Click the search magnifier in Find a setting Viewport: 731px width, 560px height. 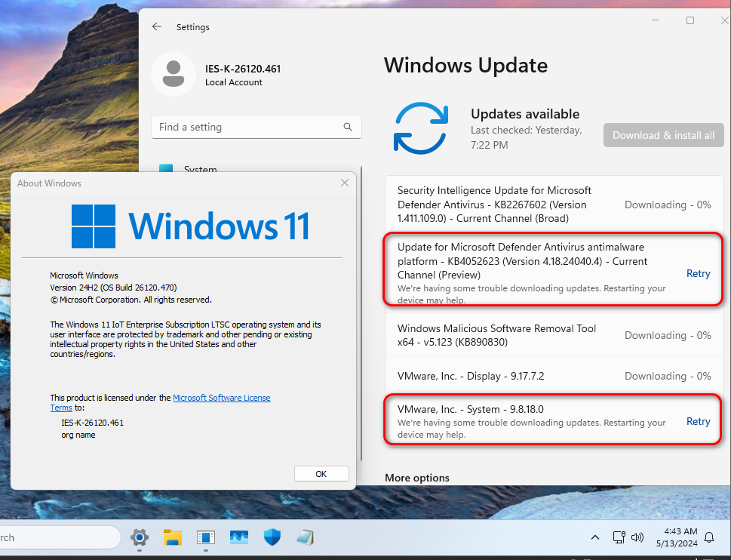[x=347, y=127]
